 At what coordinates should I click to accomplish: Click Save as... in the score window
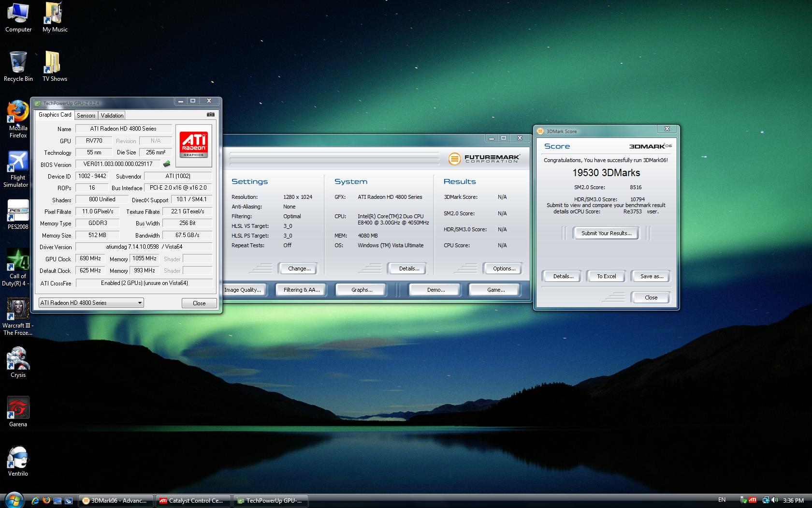[x=652, y=276]
